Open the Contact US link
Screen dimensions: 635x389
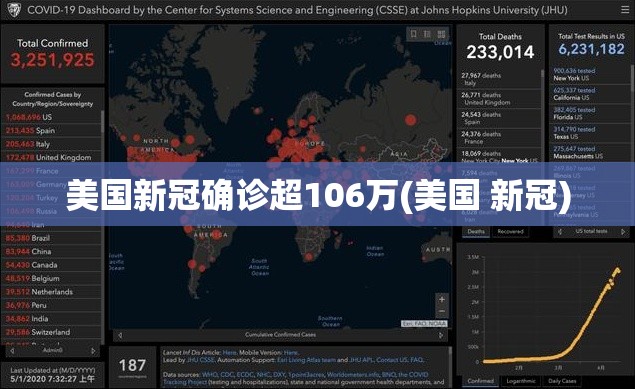pyautogui.click(x=392, y=360)
